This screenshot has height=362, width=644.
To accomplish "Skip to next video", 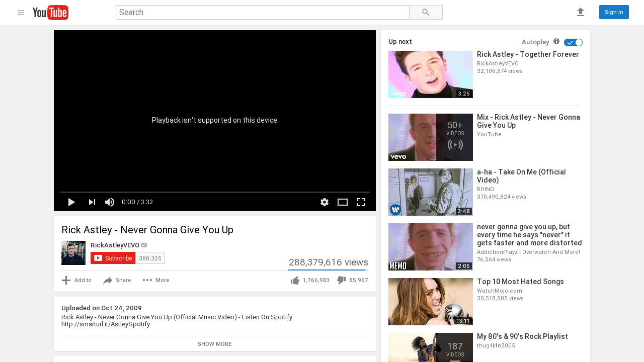I will [x=92, y=202].
